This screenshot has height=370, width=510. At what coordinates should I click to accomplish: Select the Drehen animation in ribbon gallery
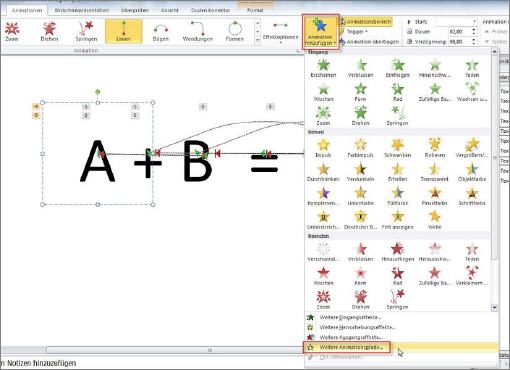pos(49,31)
